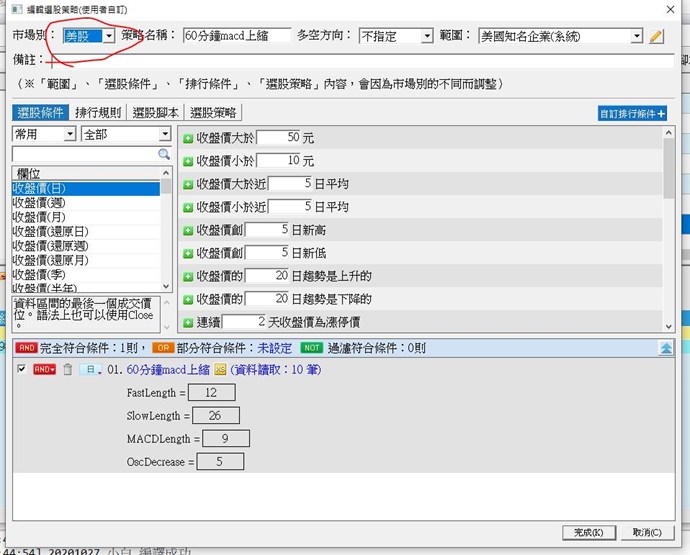The image size is (690, 555).
Task: Open the red AND condition type dropdown
Action: point(46,370)
